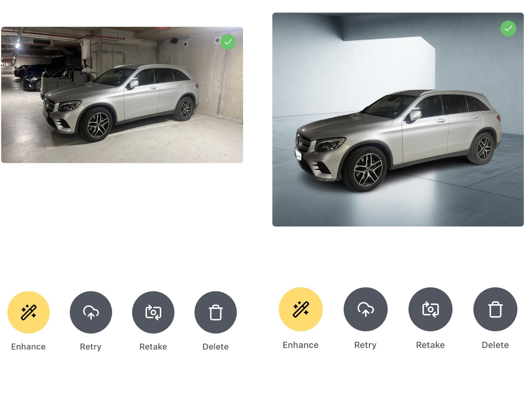This screenshot has height=399, width=532.
Task: Click the left Enhance text label
Action: pos(28,346)
